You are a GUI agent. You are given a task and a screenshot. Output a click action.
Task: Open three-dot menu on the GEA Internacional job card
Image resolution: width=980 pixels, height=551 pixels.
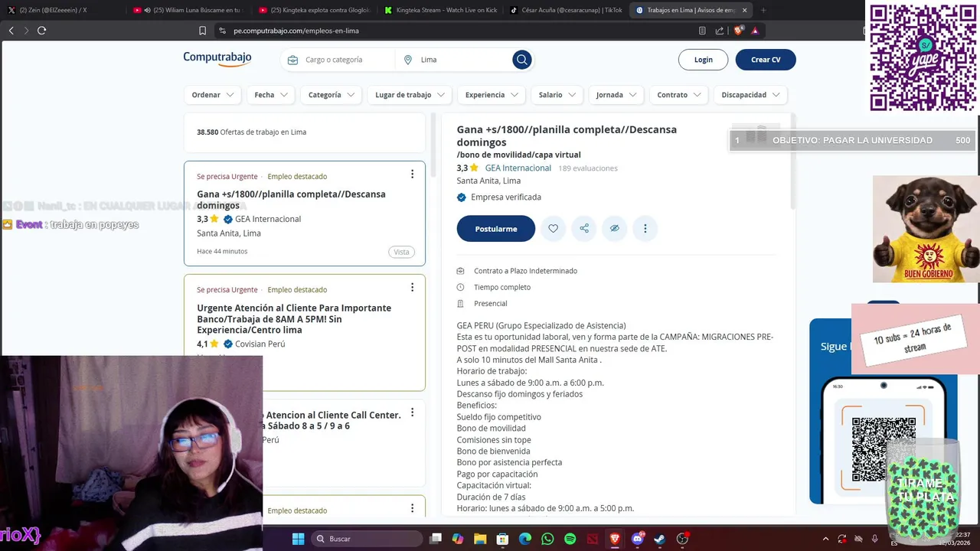click(x=412, y=174)
